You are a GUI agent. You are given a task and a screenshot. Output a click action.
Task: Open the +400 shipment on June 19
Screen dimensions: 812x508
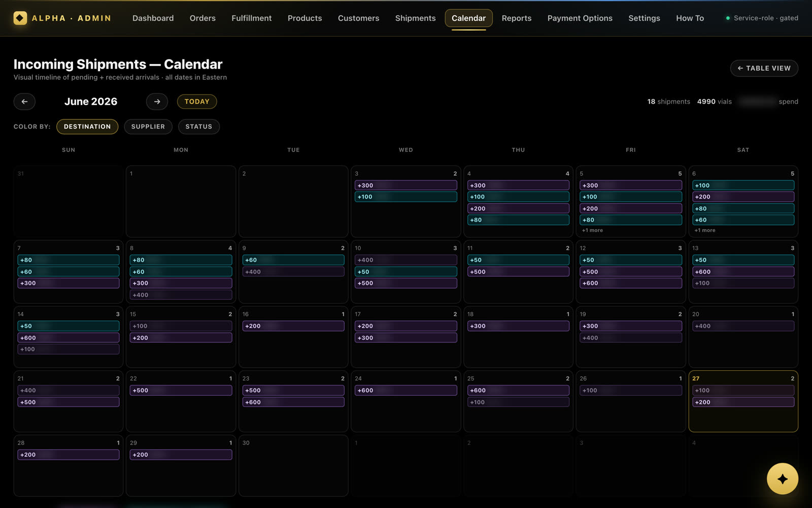(630, 338)
